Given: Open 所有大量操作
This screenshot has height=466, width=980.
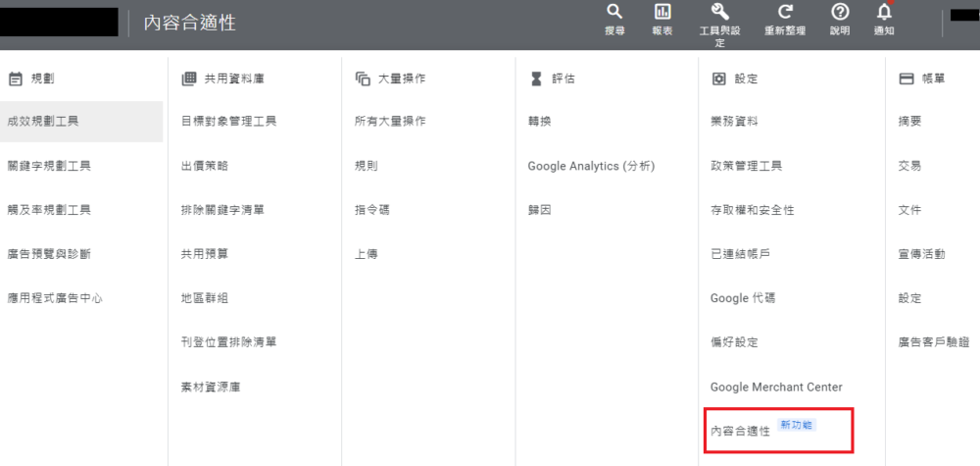Looking at the screenshot, I should click(x=390, y=122).
